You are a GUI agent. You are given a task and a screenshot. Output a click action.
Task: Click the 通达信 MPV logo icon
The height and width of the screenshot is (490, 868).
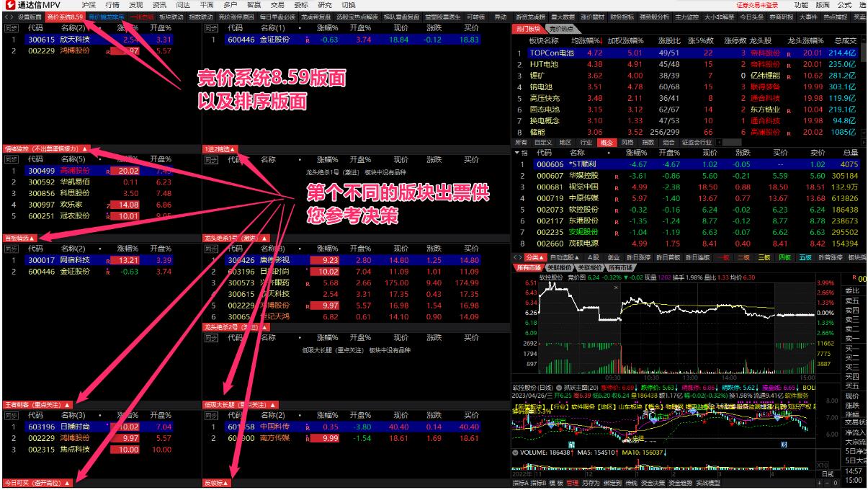9,5
